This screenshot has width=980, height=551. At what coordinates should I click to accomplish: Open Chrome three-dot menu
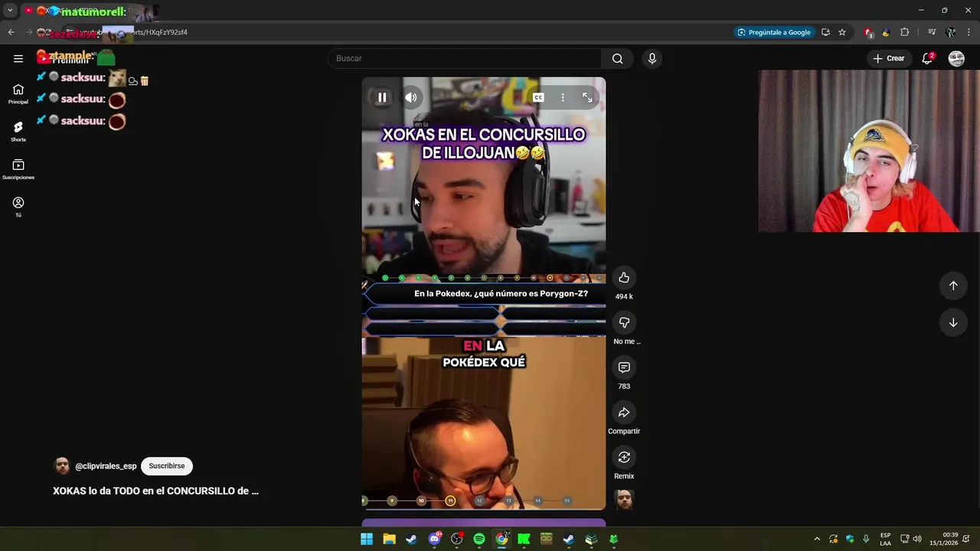click(x=969, y=32)
